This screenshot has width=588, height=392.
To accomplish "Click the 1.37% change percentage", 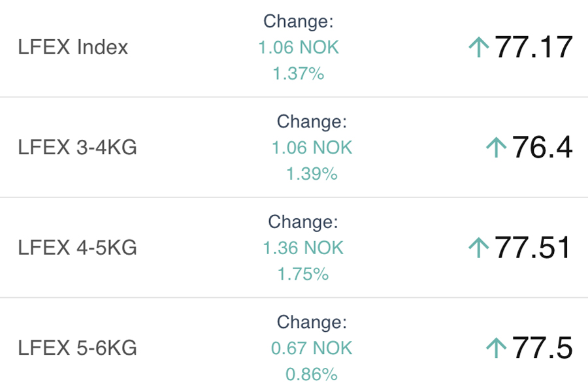I will pyautogui.click(x=299, y=74).
